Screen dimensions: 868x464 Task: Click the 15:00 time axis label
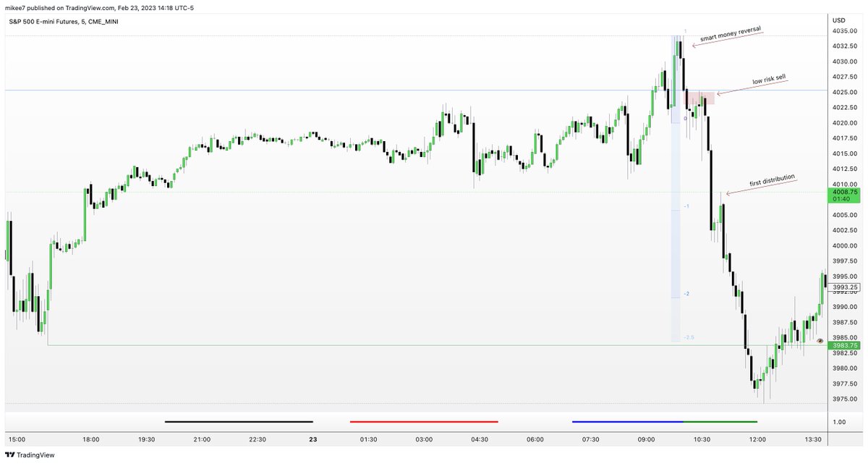pos(17,439)
